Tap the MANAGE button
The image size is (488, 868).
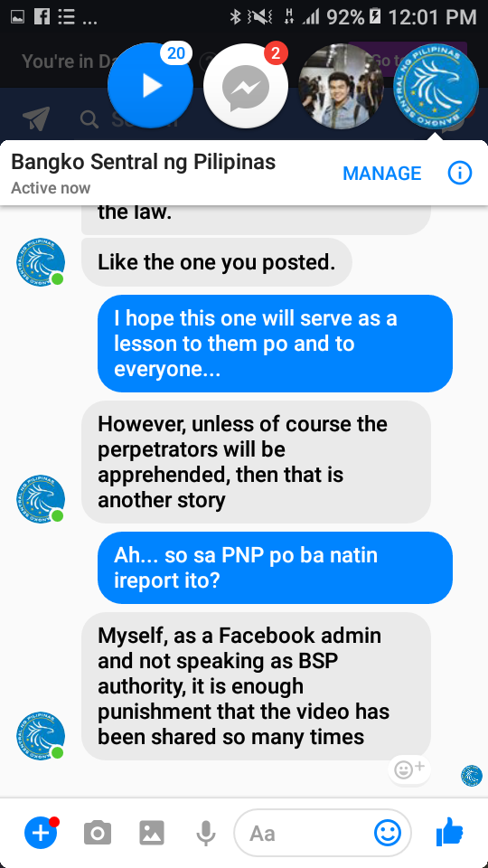[381, 174]
